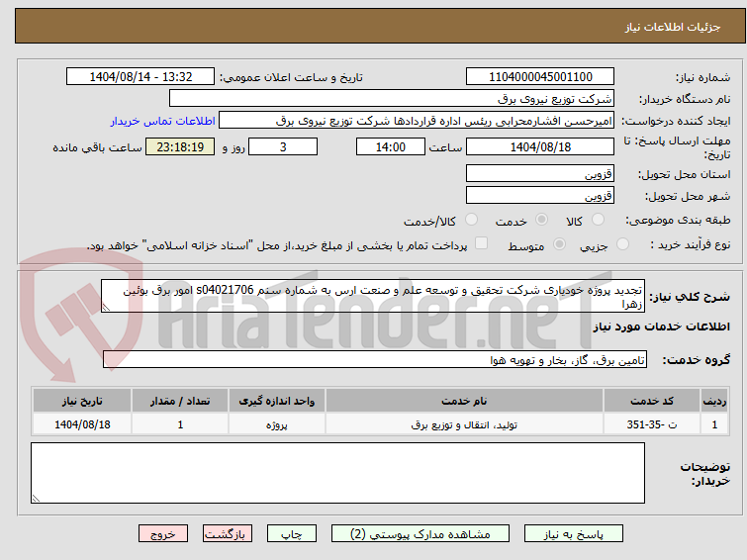Select the کالا radio button
The image size is (747, 560).
pyautogui.click(x=598, y=220)
